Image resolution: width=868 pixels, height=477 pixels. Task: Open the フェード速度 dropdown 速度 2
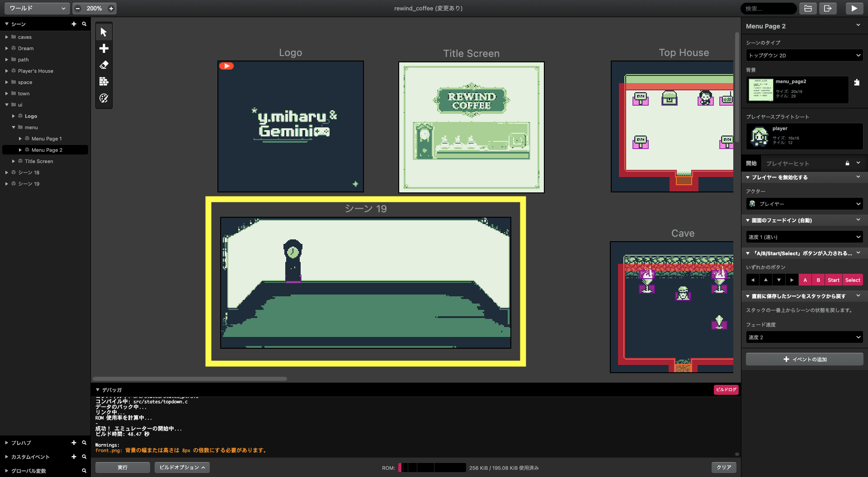point(804,337)
